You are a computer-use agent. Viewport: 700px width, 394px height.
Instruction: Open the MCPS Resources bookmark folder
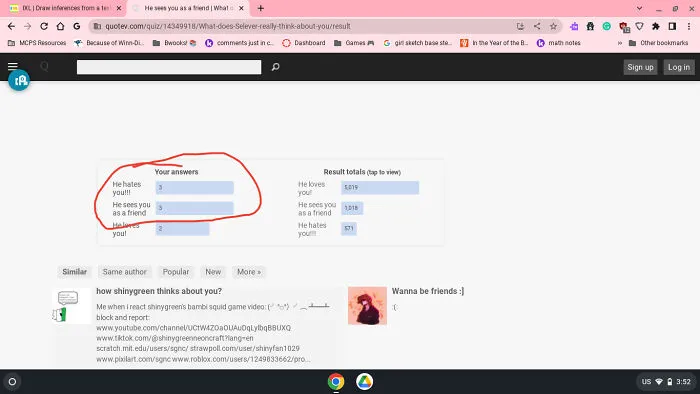click(x=37, y=43)
